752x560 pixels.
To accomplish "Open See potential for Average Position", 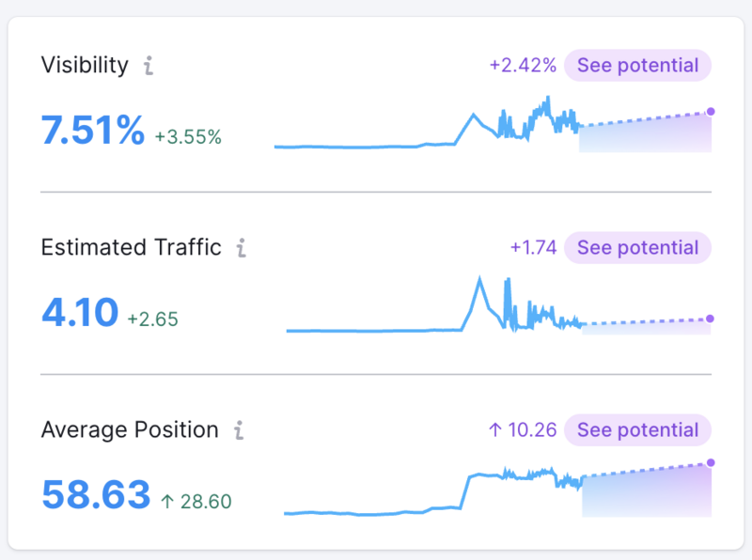I will coord(637,430).
